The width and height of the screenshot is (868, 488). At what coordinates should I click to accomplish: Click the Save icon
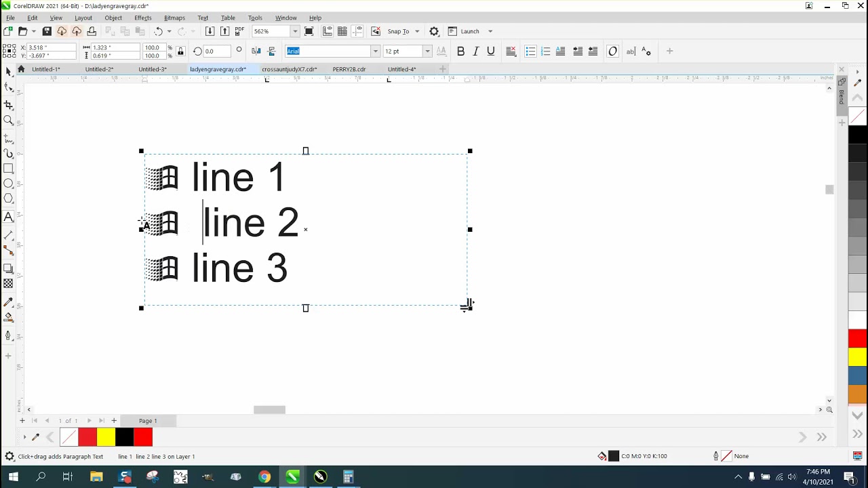47,31
